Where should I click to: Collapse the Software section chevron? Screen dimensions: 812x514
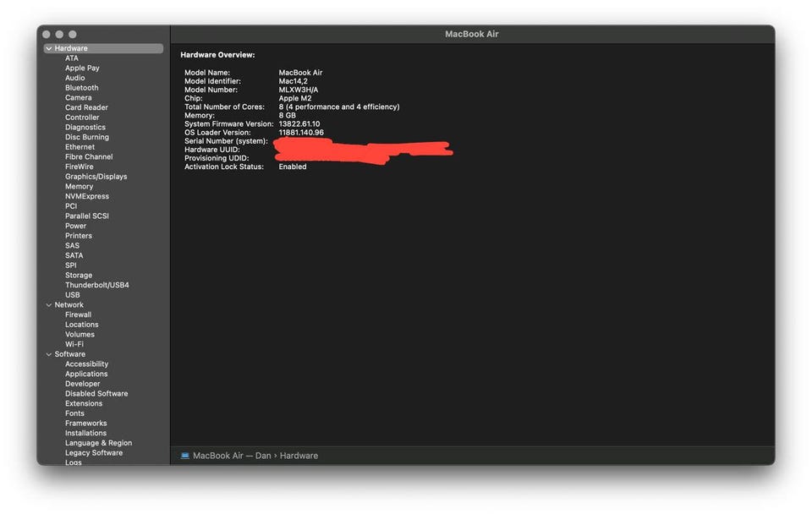point(49,354)
